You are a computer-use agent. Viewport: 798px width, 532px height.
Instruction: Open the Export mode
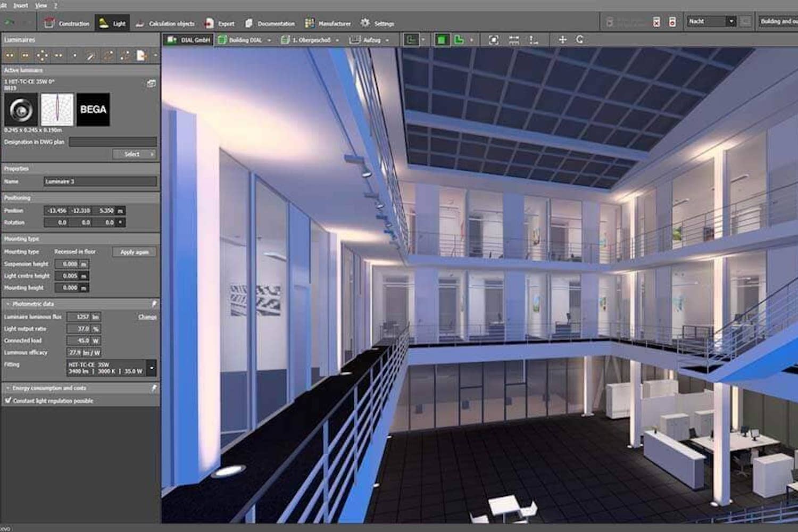tap(220, 23)
